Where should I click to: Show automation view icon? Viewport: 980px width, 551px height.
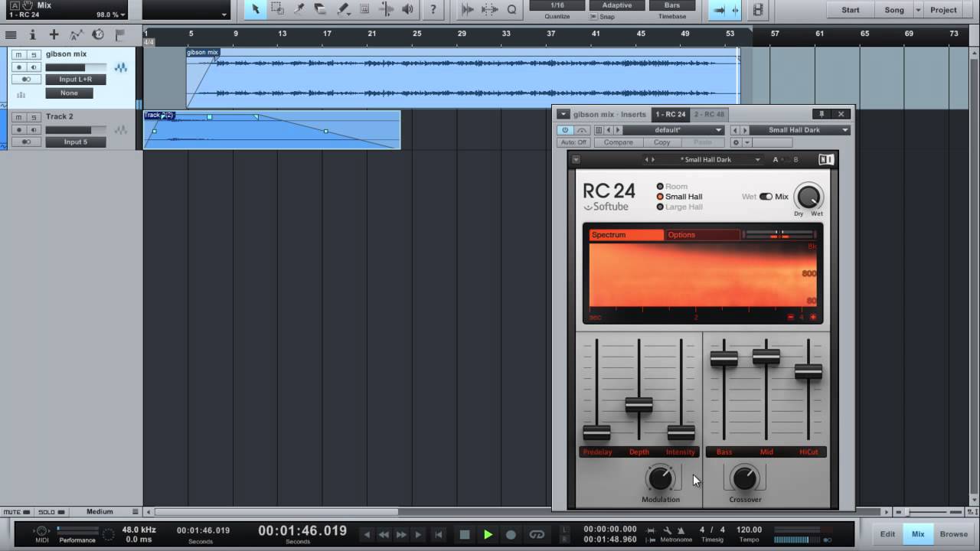click(x=76, y=34)
